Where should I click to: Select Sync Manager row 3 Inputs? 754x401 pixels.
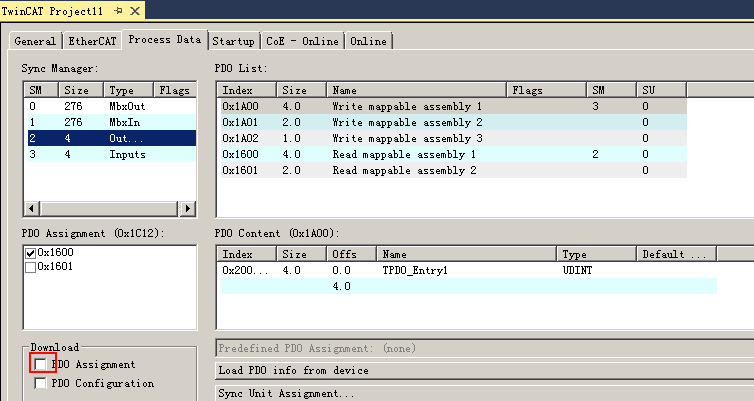pos(112,155)
